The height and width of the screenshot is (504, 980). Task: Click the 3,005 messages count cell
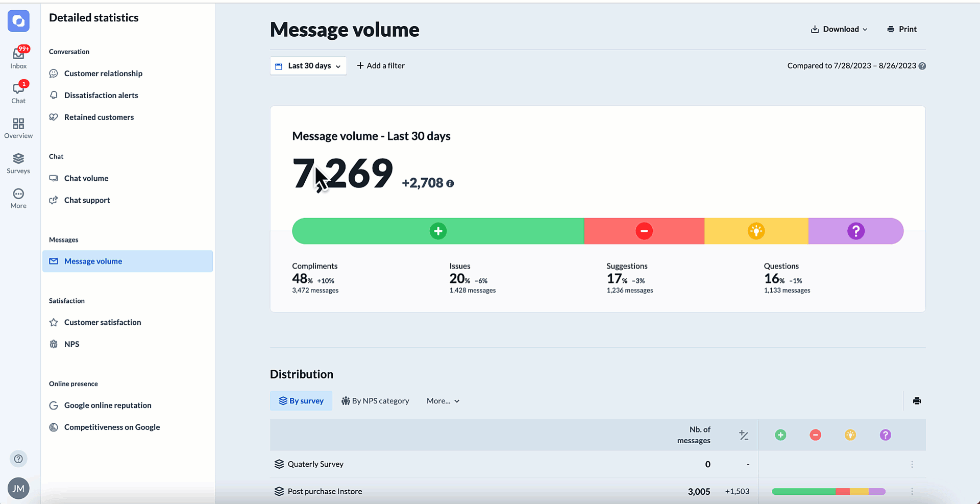point(699,491)
